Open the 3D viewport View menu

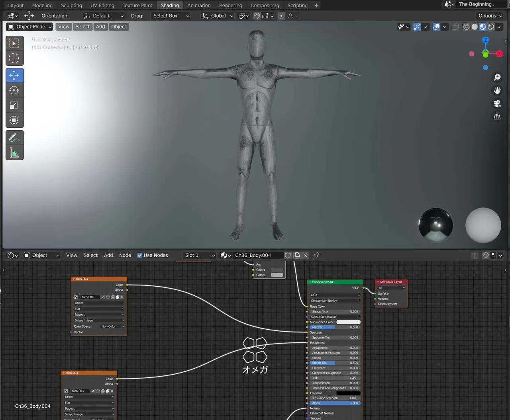tap(64, 27)
